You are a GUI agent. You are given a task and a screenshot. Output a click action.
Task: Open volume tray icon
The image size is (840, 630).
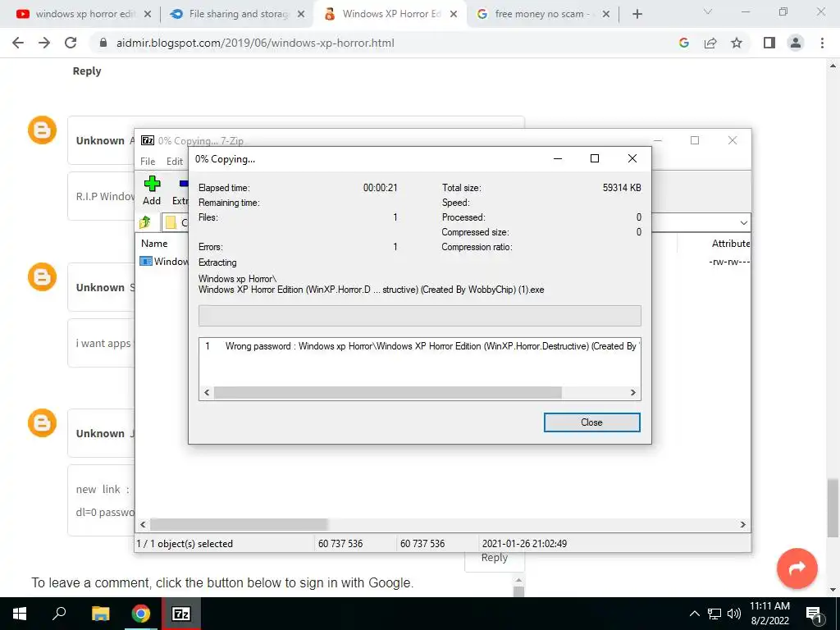point(734,614)
